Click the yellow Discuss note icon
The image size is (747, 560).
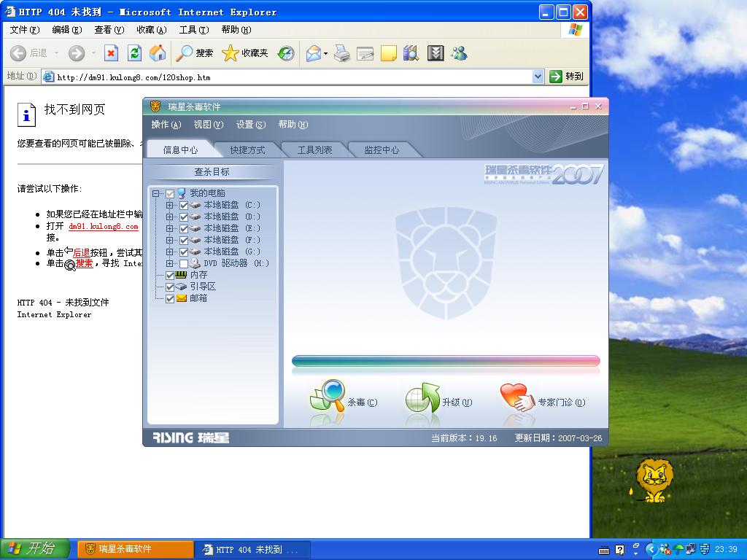(x=388, y=52)
